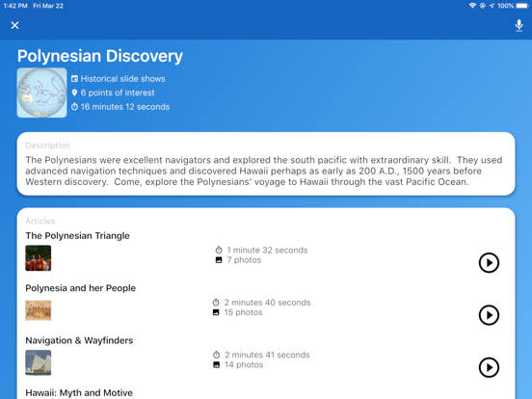Viewport: 532px width, 399px height.
Task: Click the 'Polynesian Discovery' heading
Action: point(100,56)
